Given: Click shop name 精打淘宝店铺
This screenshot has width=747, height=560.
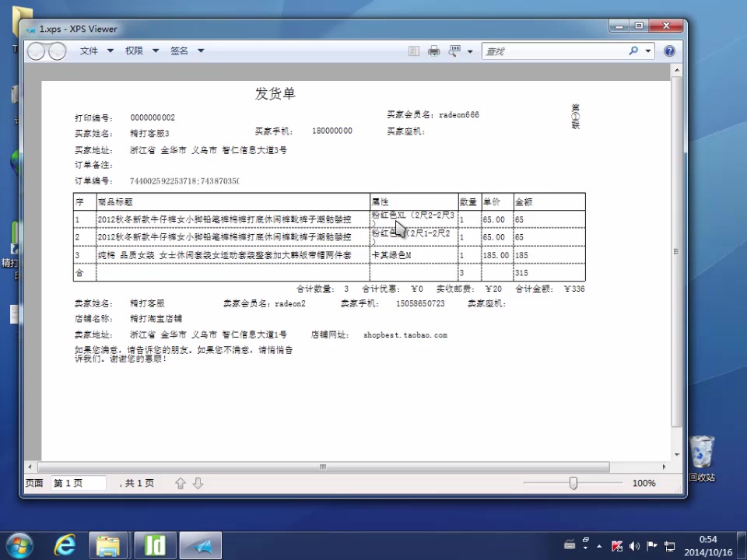Looking at the screenshot, I should tap(156, 319).
